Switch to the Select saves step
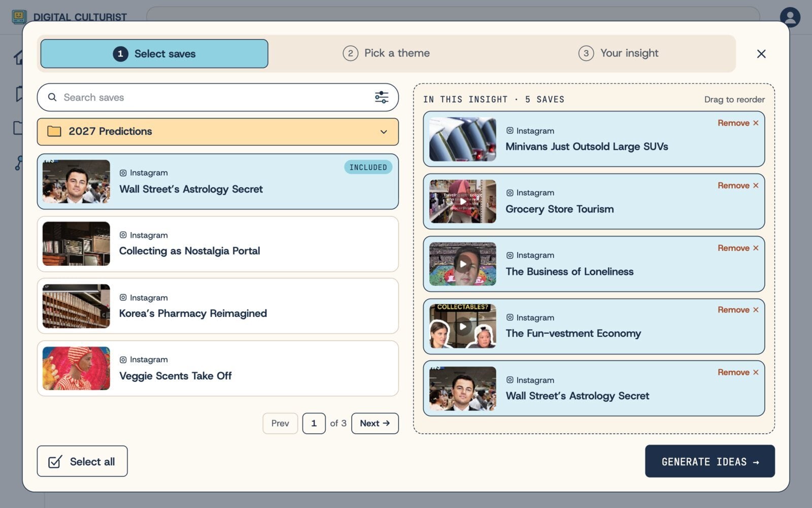Screen dimensions: 812x508 coord(154,54)
